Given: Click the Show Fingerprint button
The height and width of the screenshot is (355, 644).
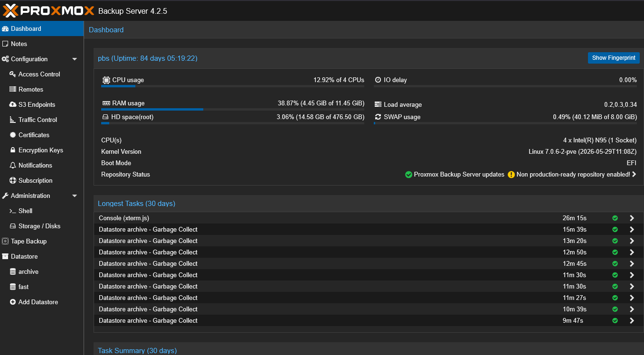Looking at the screenshot, I should (614, 58).
